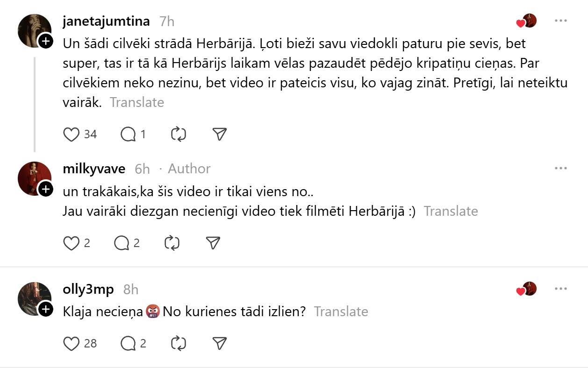The width and height of the screenshot is (588, 368).
Task: View olly3mp's profile picture
Action: pyautogui.click(x=34, y=298)
